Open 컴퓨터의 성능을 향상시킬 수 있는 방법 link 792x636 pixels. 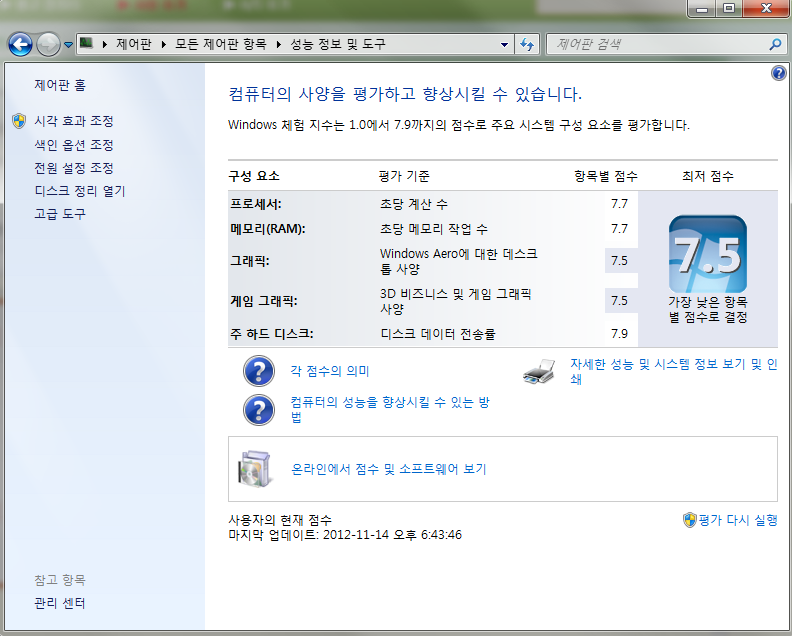pos(390,410)
